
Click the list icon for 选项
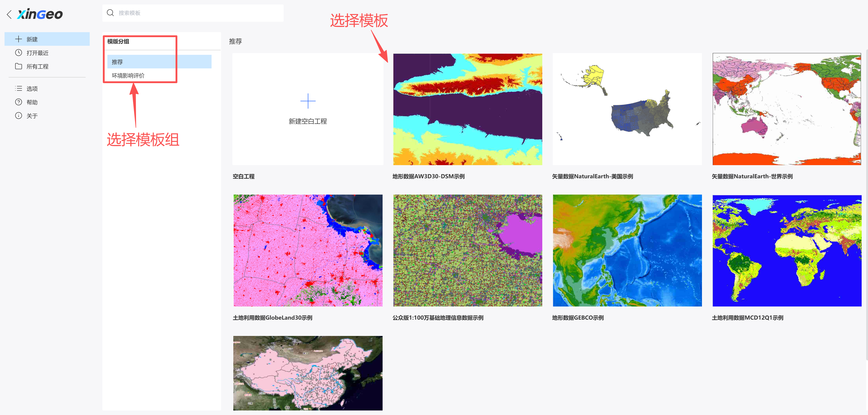19,88
